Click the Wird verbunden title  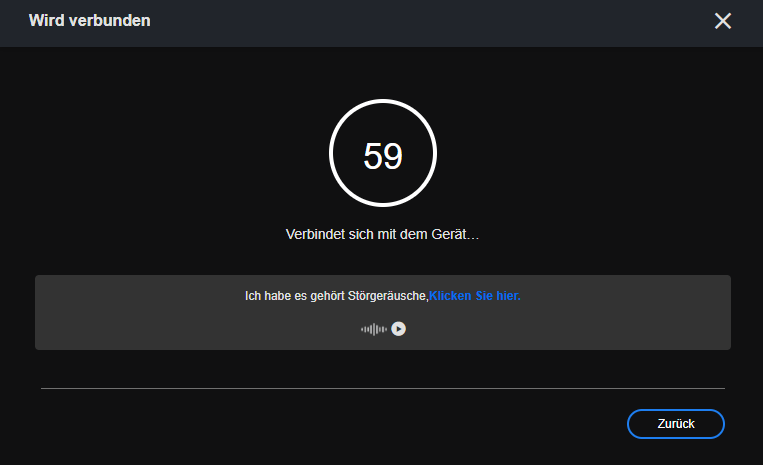90,20
